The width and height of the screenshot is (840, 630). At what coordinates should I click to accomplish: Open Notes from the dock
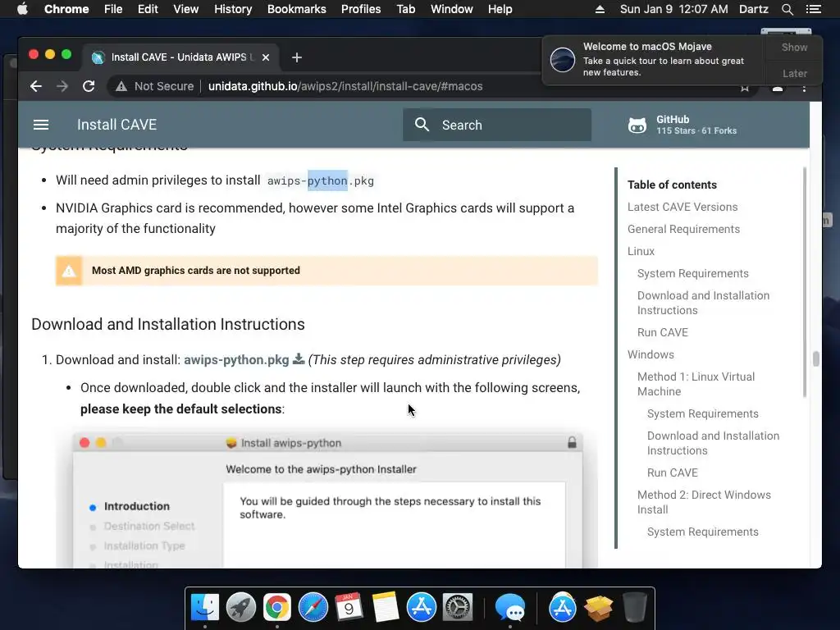pos(386,607)
